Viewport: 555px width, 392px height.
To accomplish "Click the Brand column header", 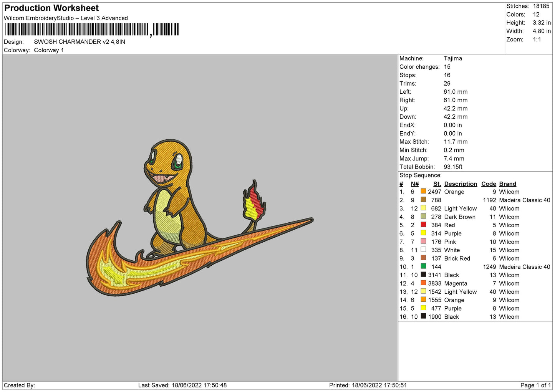I will pos(507,184).
